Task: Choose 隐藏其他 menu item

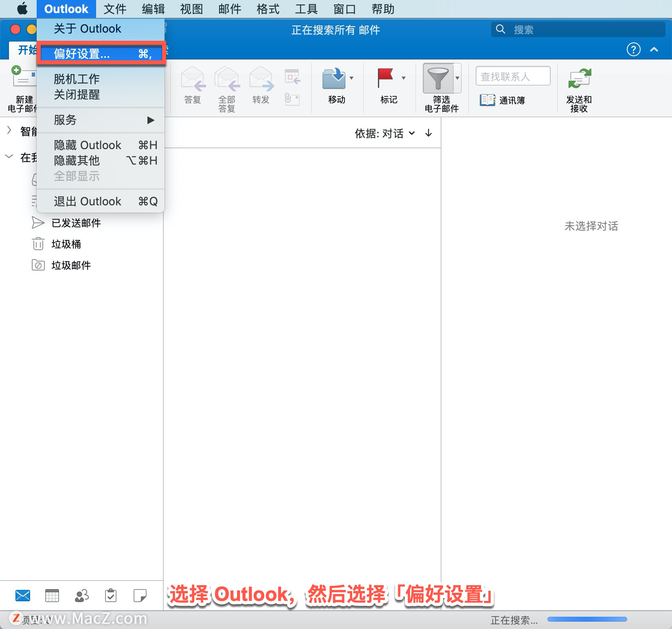Action: pos(101,161)
